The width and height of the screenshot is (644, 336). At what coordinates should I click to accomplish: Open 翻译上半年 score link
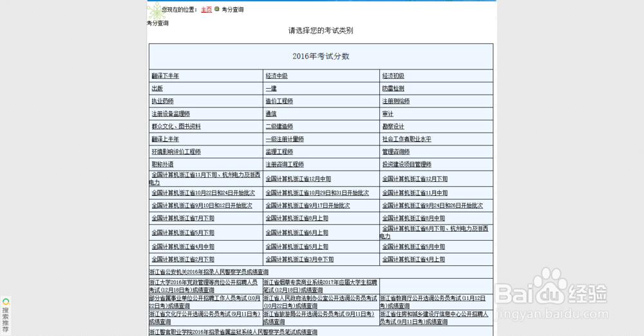tap(165, 139)
